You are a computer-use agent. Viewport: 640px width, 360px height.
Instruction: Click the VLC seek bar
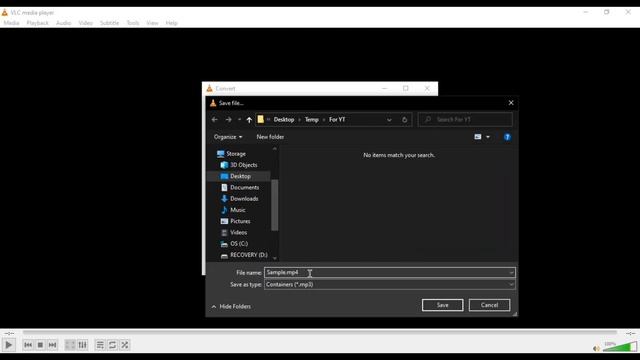coord(320,333)
